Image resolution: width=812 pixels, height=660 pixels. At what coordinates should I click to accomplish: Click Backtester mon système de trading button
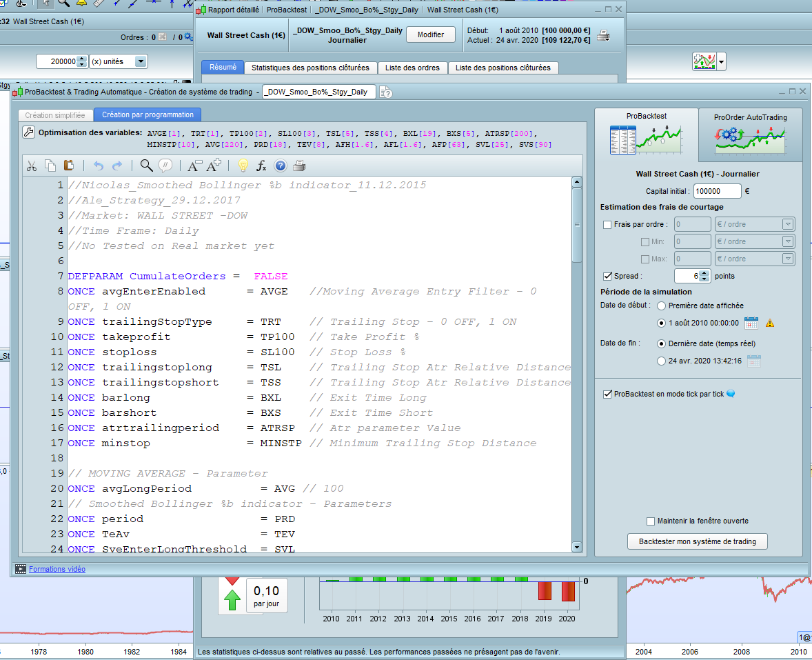coord(697,541)
